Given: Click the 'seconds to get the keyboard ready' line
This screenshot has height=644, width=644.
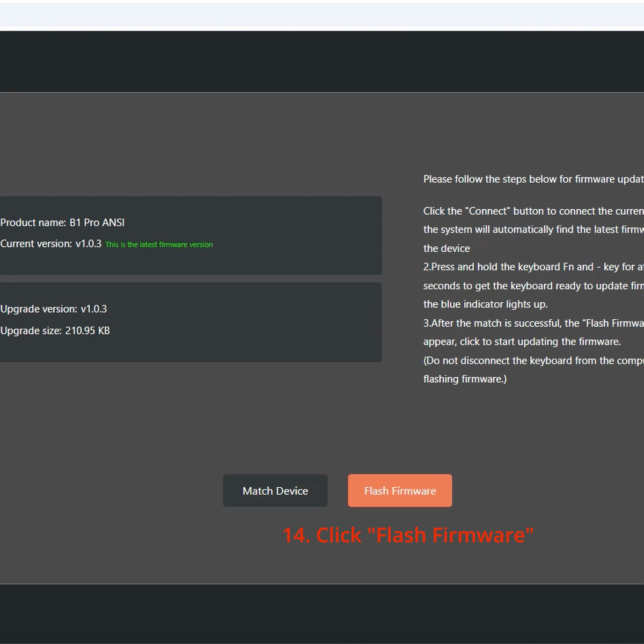Looking at the screenshot, I should point(533,286).
